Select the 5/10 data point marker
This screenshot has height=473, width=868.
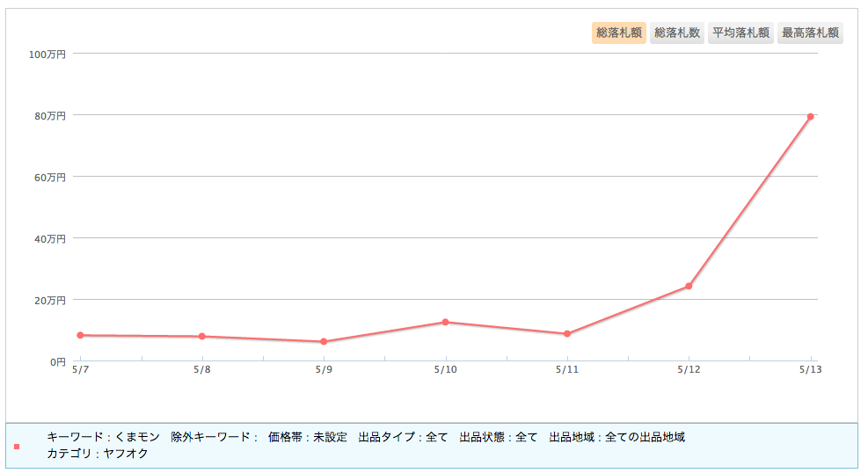pyautogui.click(x=445, y=322)
